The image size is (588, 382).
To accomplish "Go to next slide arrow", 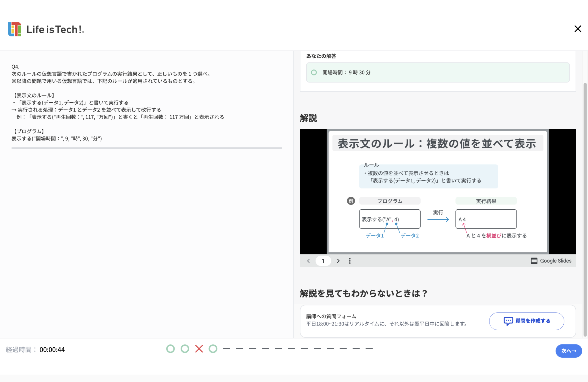I will 338,261.
